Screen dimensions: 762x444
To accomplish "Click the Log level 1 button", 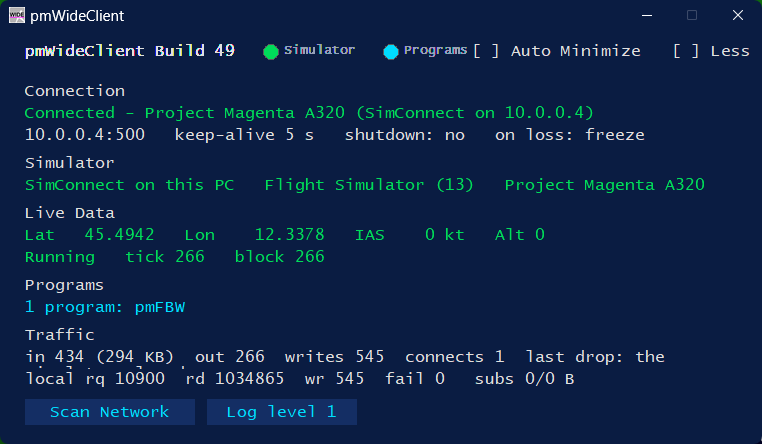I will (282, 412).
